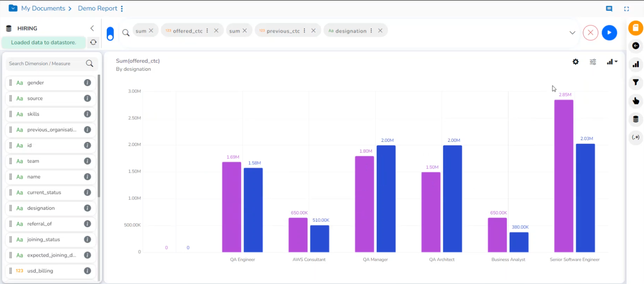Show info for designation field
644x284 pixels.
click(x=88, y=208)
